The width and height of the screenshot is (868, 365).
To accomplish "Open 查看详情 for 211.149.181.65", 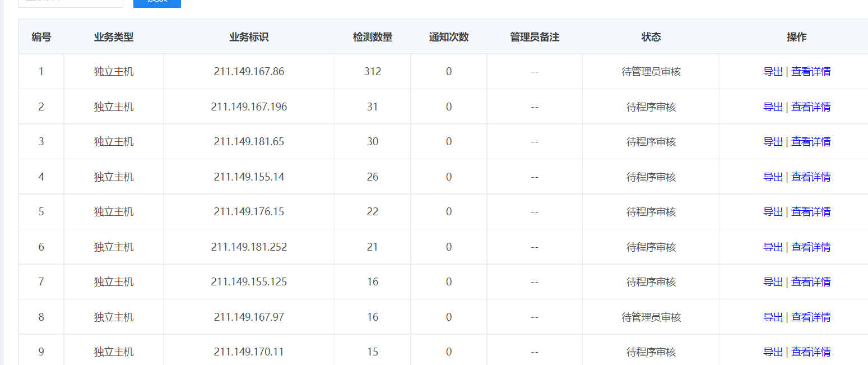I will 810,142.
